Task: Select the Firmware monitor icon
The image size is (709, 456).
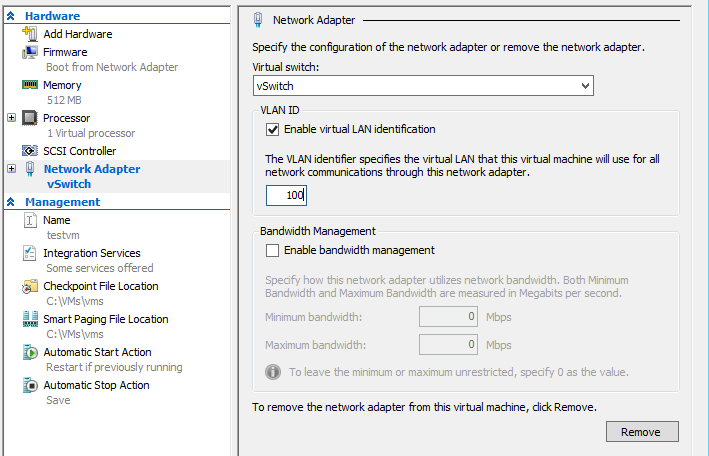Action: click(30, 52)
